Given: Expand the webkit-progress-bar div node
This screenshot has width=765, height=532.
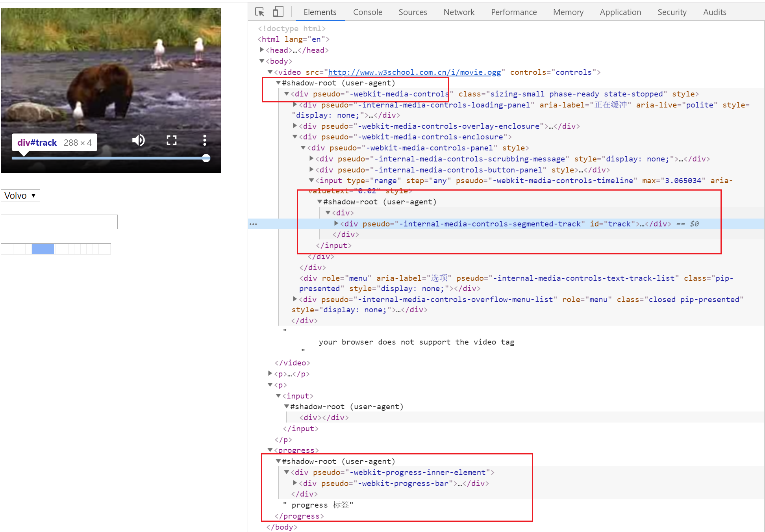Looking at the screenshot, I should point(295,483).
